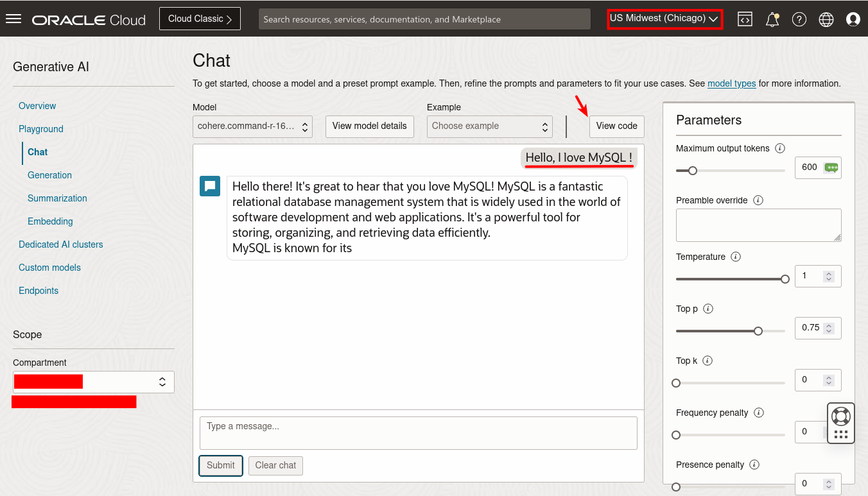Click the Clear chat button

(276, 466)
